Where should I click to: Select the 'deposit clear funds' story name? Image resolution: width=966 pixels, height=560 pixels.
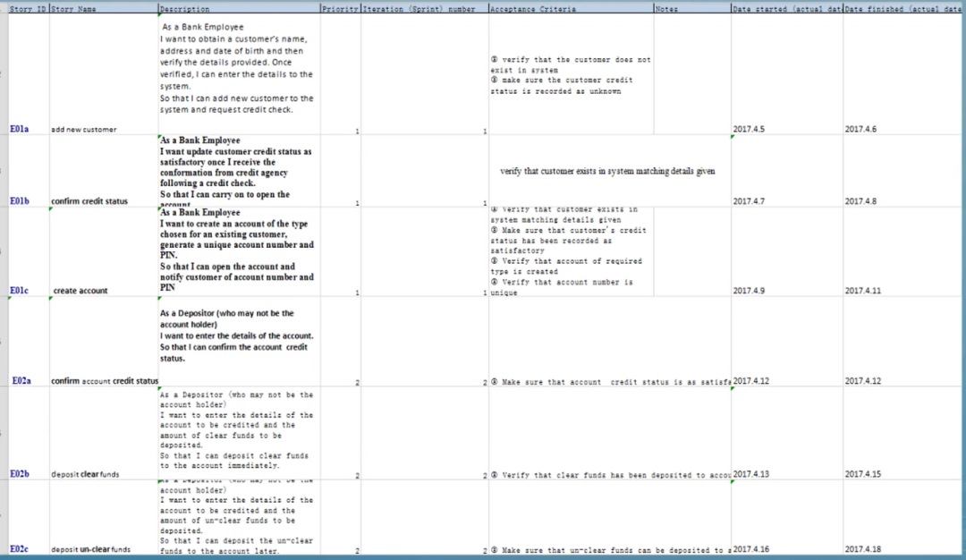(x=85, y=474)
